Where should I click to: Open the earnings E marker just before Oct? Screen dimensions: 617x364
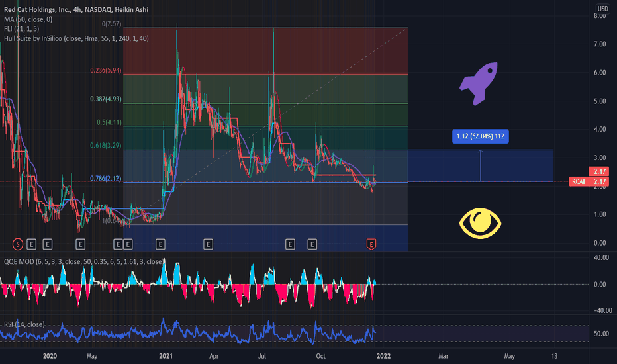coord(312,244)
